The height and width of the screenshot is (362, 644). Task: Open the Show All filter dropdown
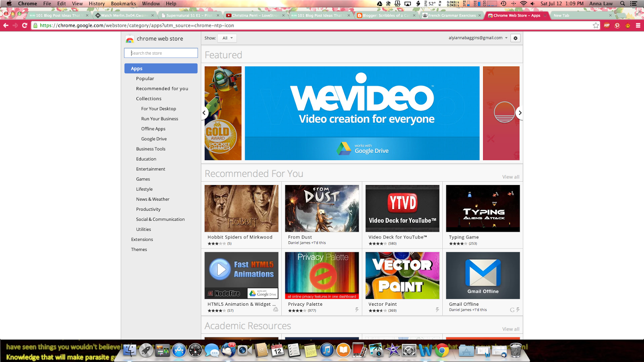227,38
